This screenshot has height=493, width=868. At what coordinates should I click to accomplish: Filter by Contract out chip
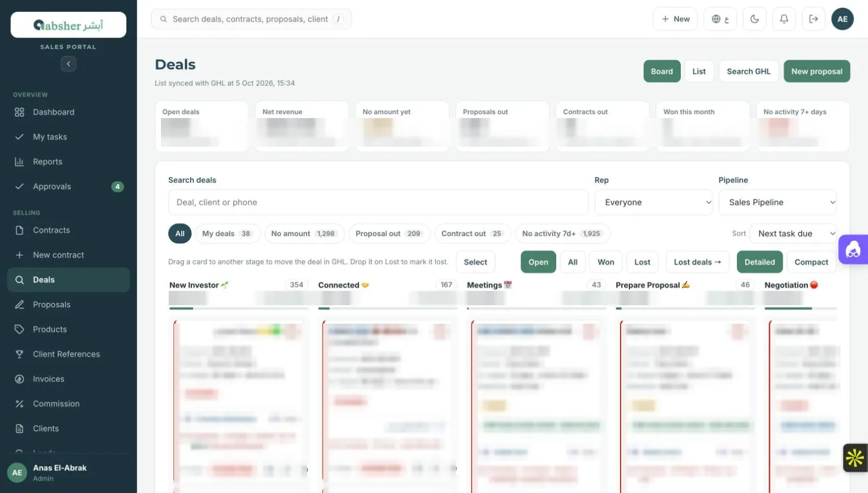pyautogui.click(x=473, y=234)
